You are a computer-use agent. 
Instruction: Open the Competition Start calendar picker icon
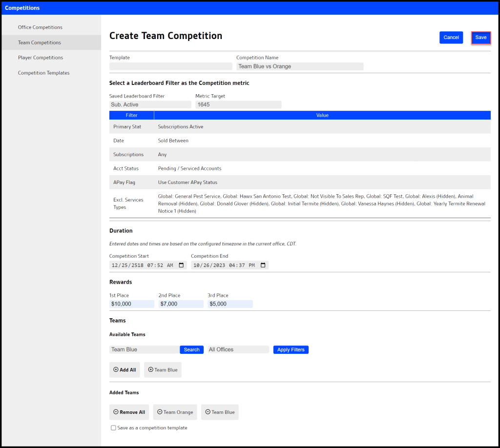181,265
